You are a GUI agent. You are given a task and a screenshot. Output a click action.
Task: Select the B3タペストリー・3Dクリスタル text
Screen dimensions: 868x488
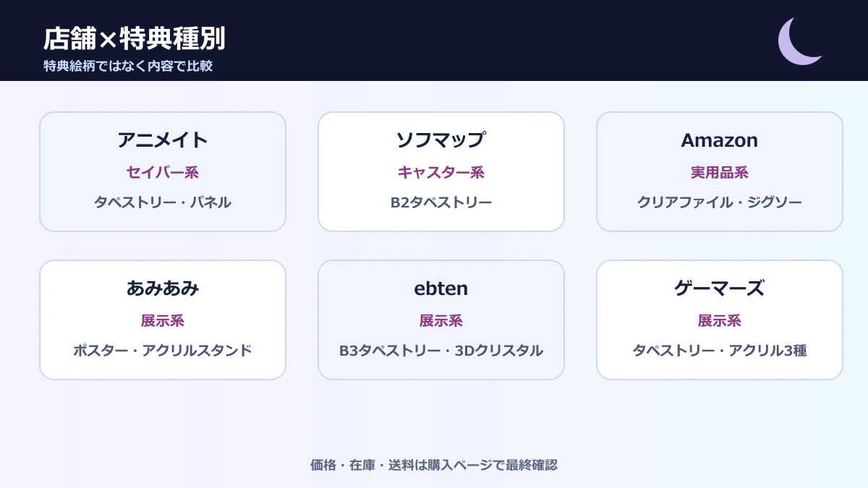[441, 351]
